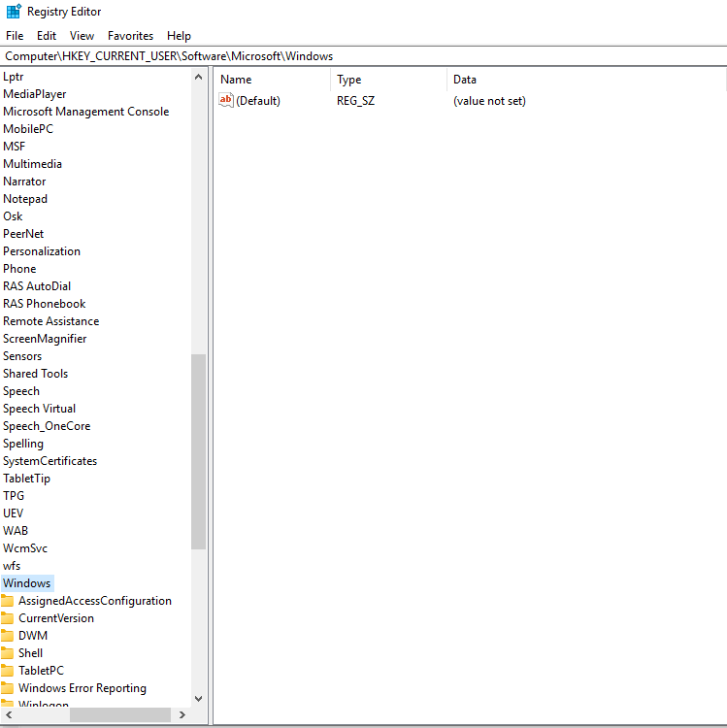Image resolution: width=727 pixels, height=728 pixels.
Task: Select the AssignedAccessConfiguration subkey label
Action: pos(95,601)
